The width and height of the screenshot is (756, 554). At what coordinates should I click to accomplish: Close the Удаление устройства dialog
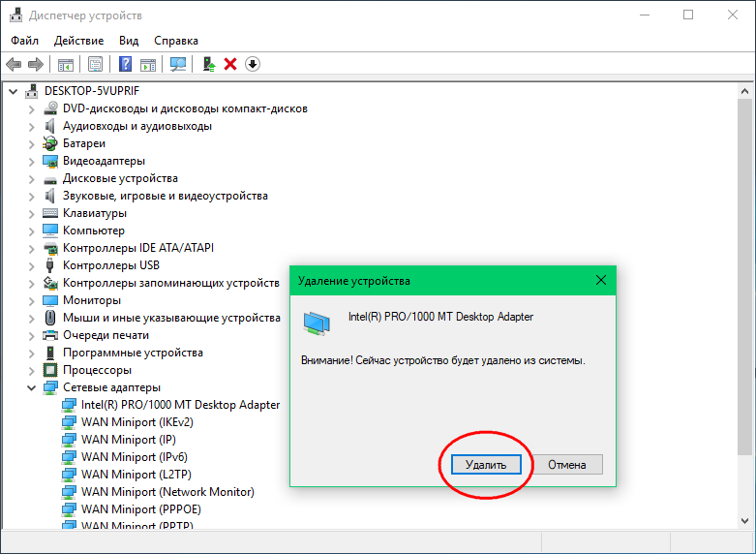[x=601, y=280]
